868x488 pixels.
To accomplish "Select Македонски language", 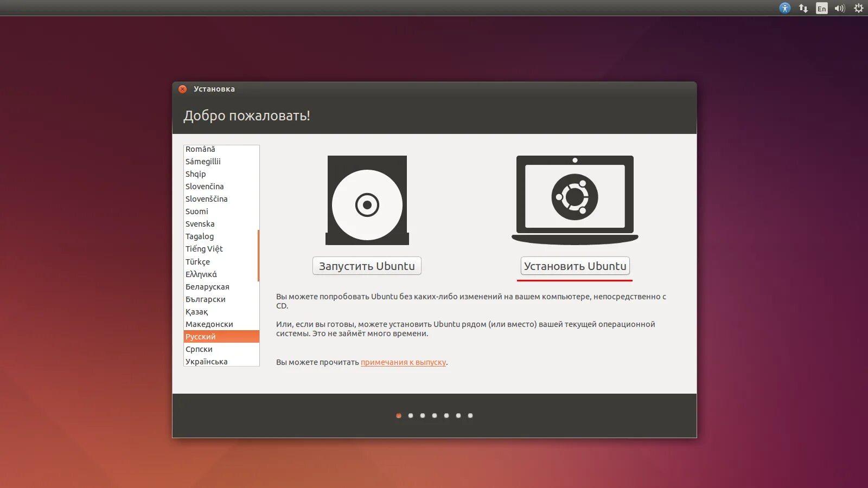I will 221,324.
